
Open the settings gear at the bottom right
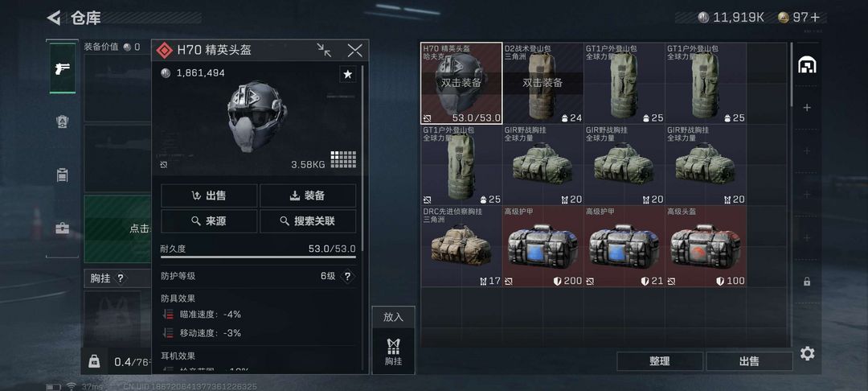coord(807,353)
